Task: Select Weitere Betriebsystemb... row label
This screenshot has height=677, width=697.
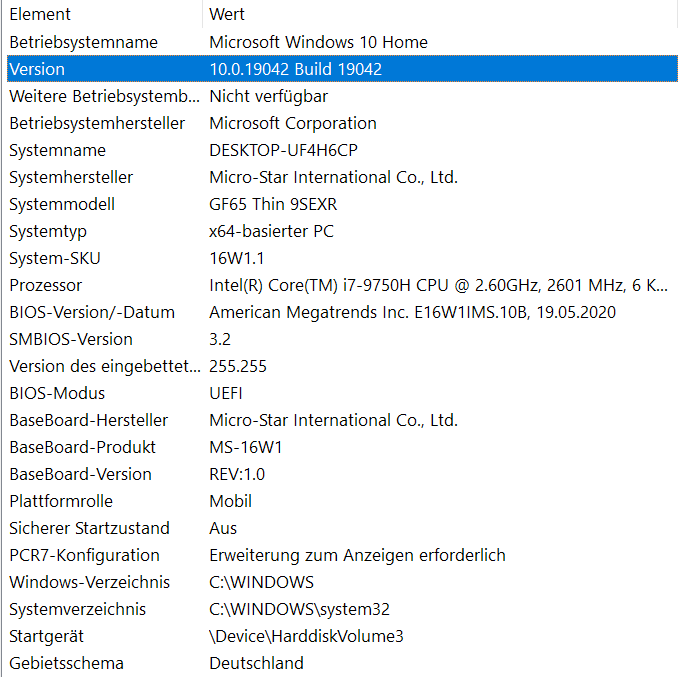Action: click(x=104, y=96)
